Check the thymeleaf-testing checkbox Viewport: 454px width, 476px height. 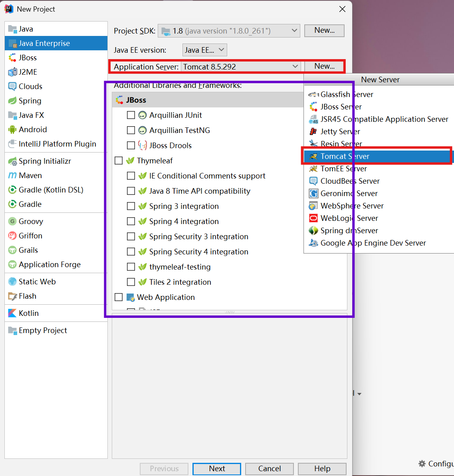(131, 267)
